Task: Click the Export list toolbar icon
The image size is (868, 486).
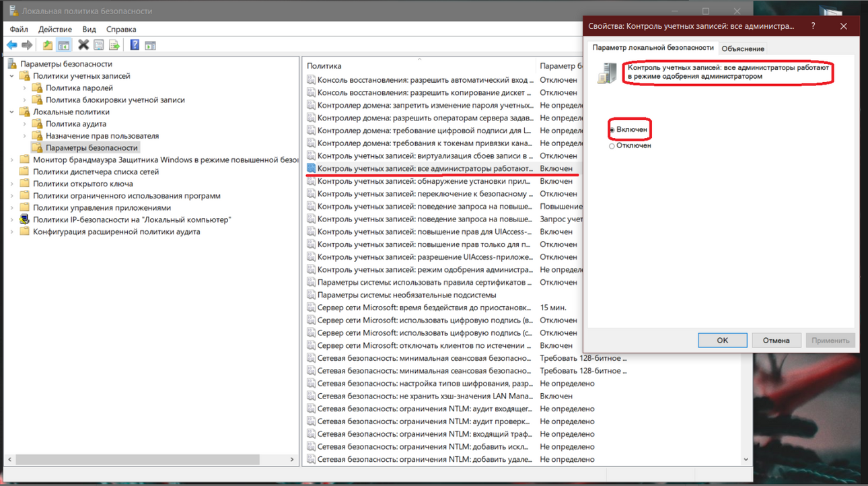Action: 114,45
